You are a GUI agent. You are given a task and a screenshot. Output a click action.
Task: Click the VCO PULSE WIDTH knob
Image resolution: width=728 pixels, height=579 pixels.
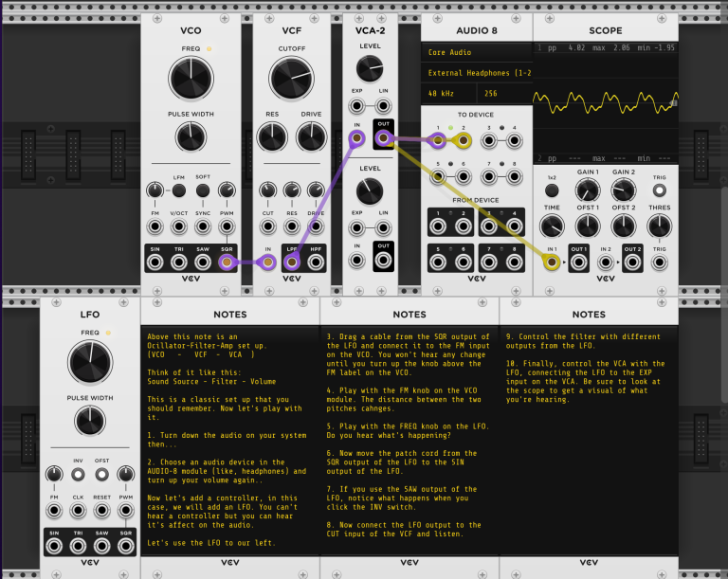tap(191, 136)
